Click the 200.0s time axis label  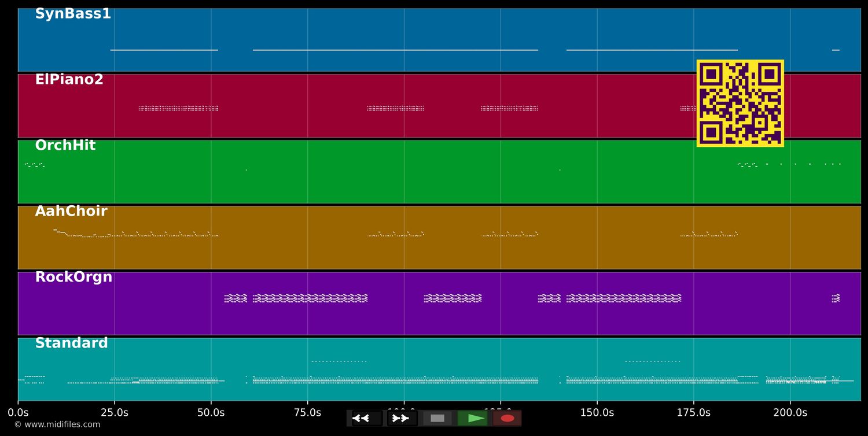(790, 413)
